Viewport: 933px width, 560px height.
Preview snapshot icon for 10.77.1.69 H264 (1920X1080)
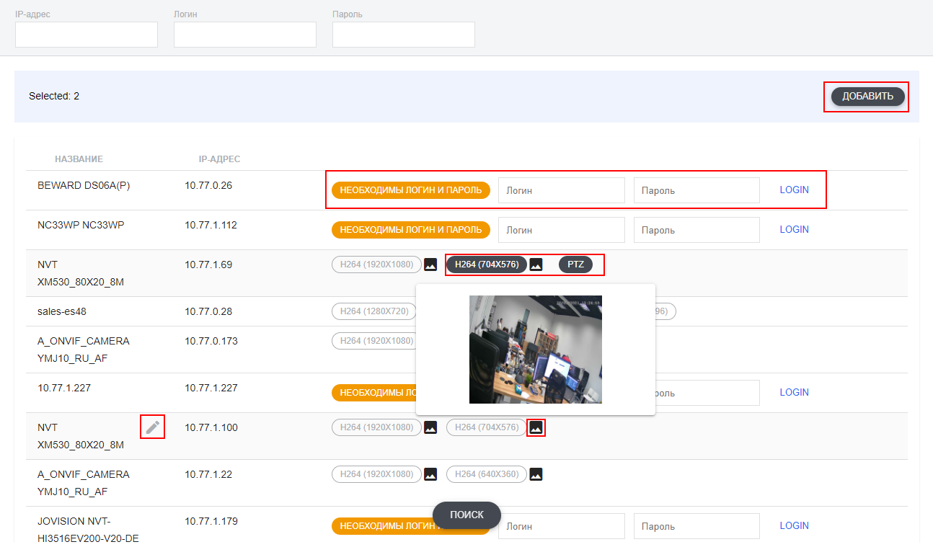(x=430, y=265)
